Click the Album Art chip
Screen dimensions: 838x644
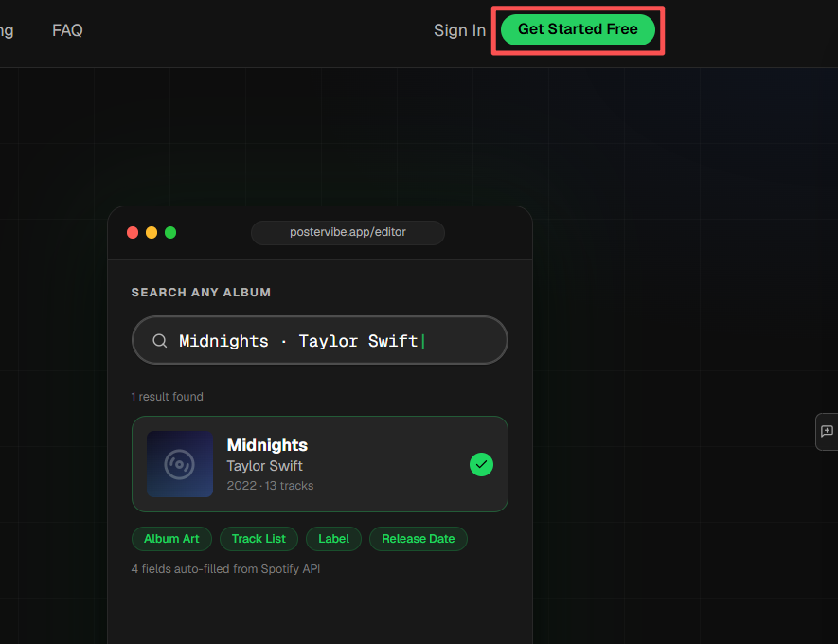pyautogui.click(x=171, y=539)
